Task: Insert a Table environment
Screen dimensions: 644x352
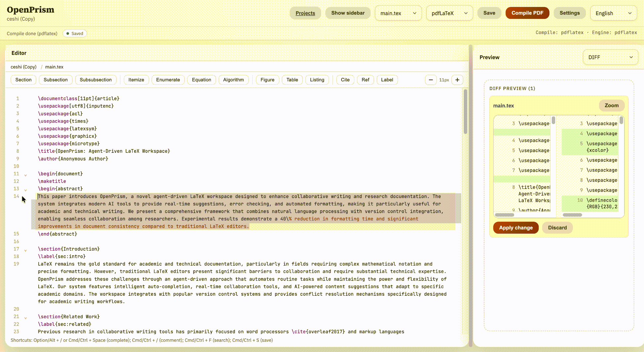Action: click(x=292, y=80)
